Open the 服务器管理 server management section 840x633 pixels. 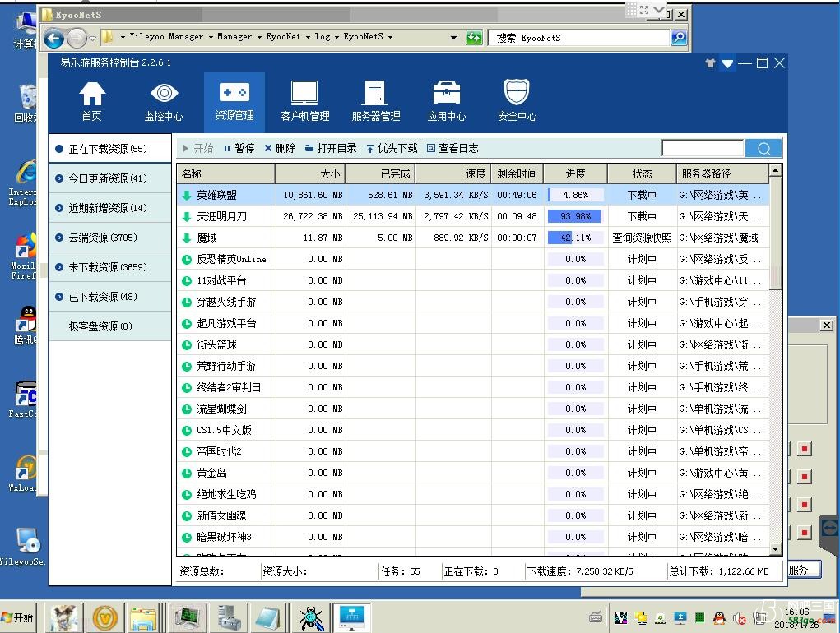point(375,101)
